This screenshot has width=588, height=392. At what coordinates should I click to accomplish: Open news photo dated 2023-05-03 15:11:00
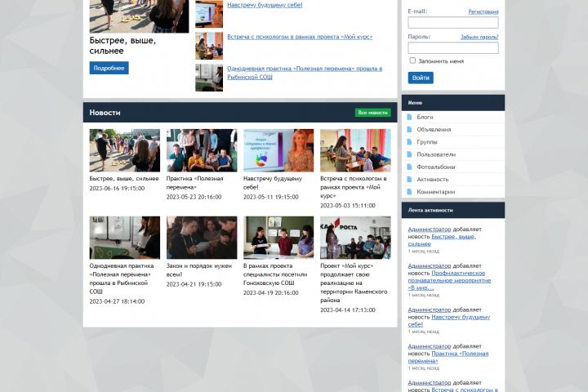point(355,150)
